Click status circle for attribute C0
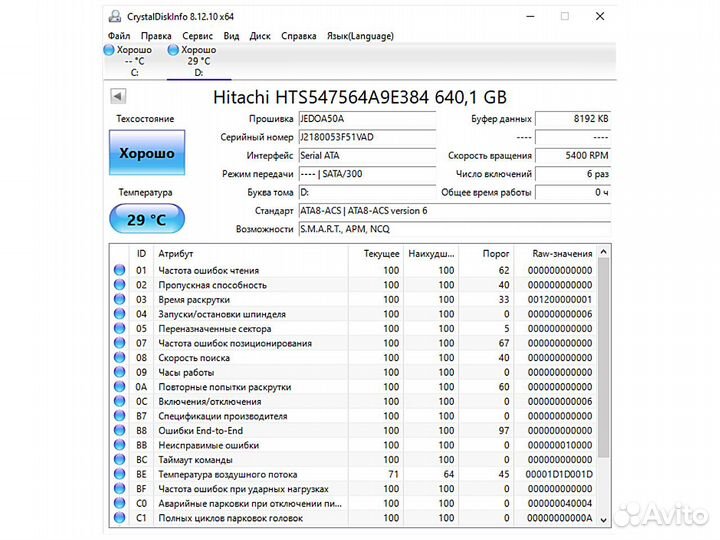This screenshot has height=540, width=720. tap(119, 503)
